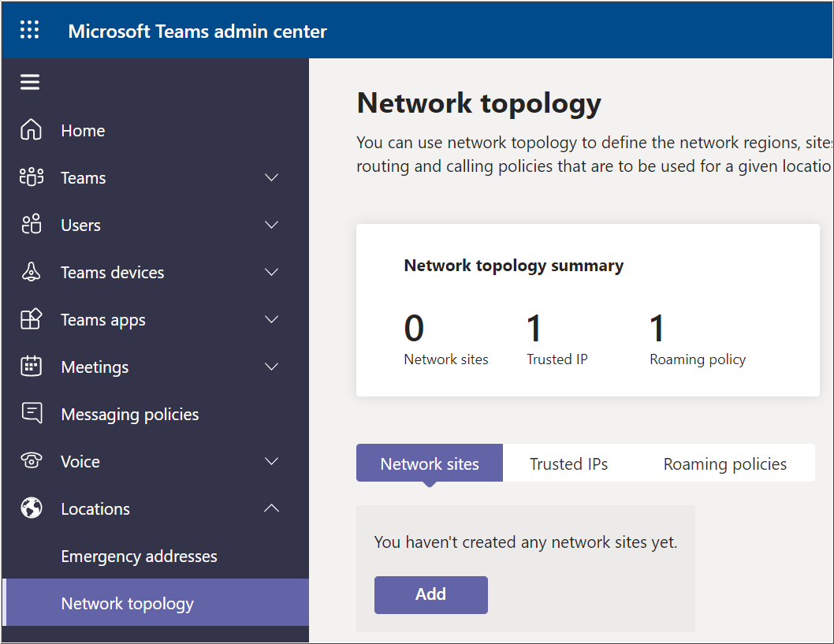Click the Messaging policies chat icon
The image size is (834, 644).
coord(32,413)
